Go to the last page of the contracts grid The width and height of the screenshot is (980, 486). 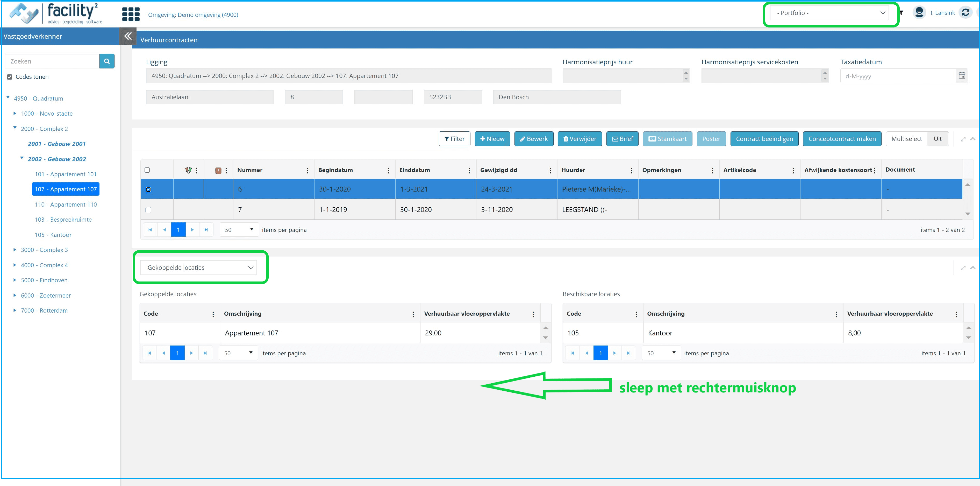pos(206,230)
